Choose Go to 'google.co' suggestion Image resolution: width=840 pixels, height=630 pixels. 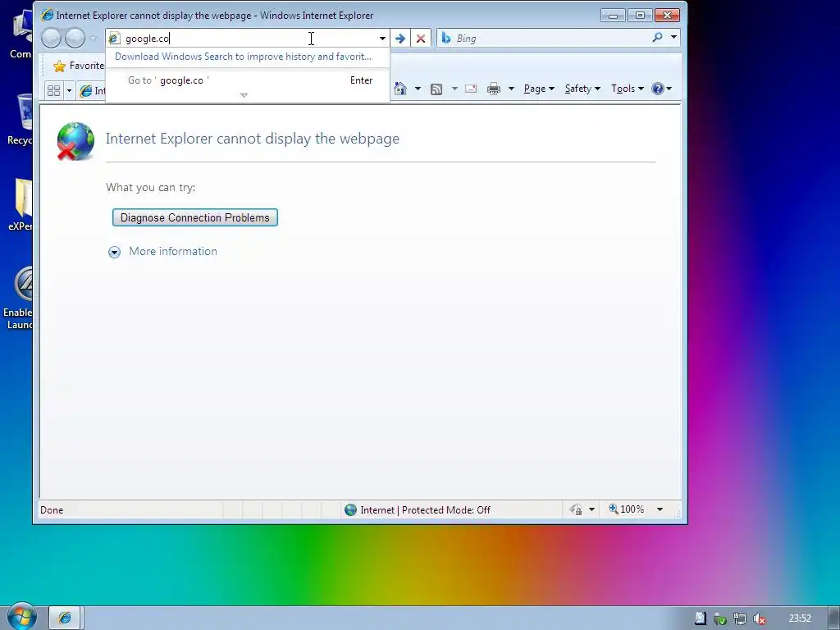pos(248,80)
